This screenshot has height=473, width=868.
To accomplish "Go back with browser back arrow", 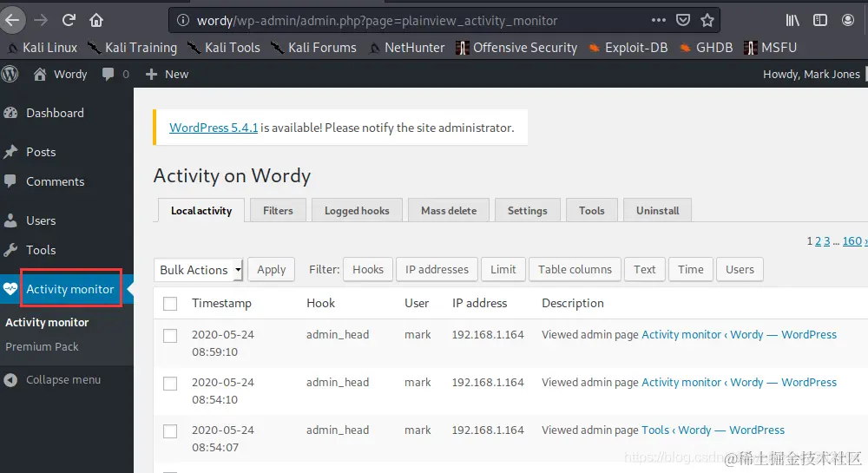I will [x=11, y=21].
